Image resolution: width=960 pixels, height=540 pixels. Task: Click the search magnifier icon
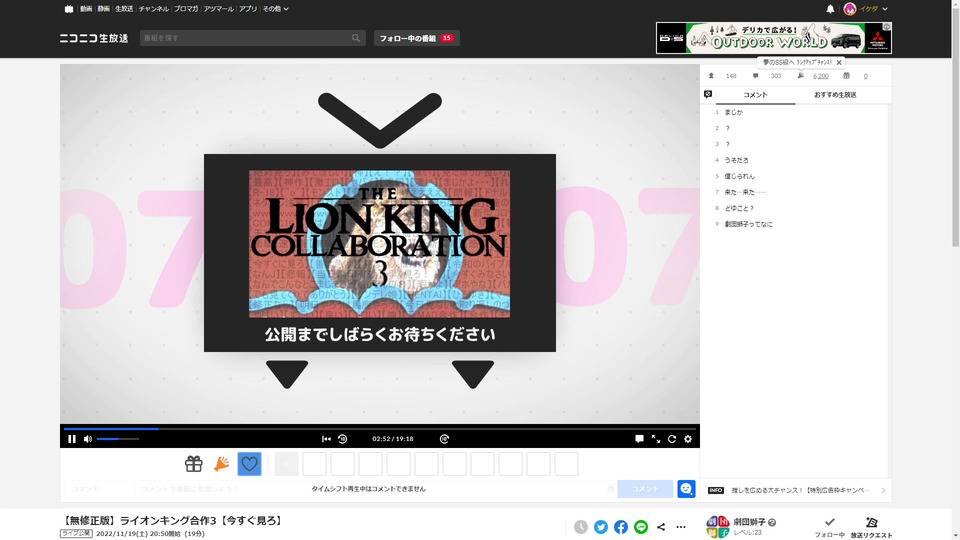(x=356, y=38)
